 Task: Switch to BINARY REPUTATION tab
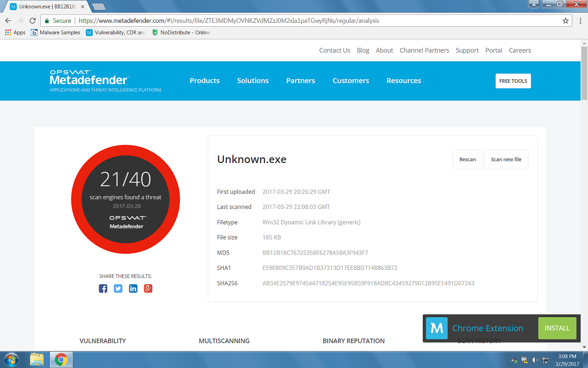pyautogui.click(x=354, y=341)
